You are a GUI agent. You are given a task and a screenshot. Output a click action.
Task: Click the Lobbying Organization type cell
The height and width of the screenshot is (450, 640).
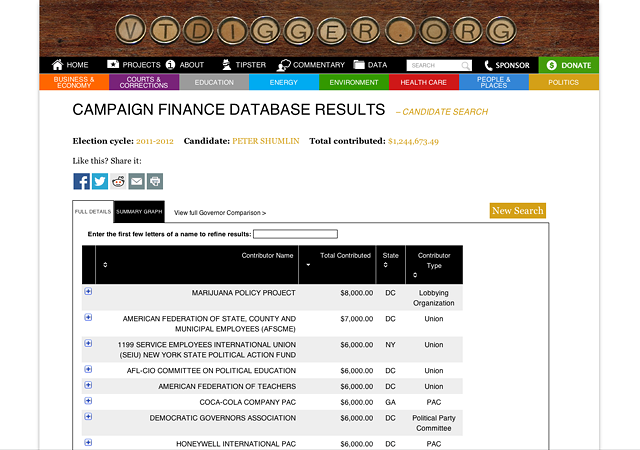[x=433, y=298]
